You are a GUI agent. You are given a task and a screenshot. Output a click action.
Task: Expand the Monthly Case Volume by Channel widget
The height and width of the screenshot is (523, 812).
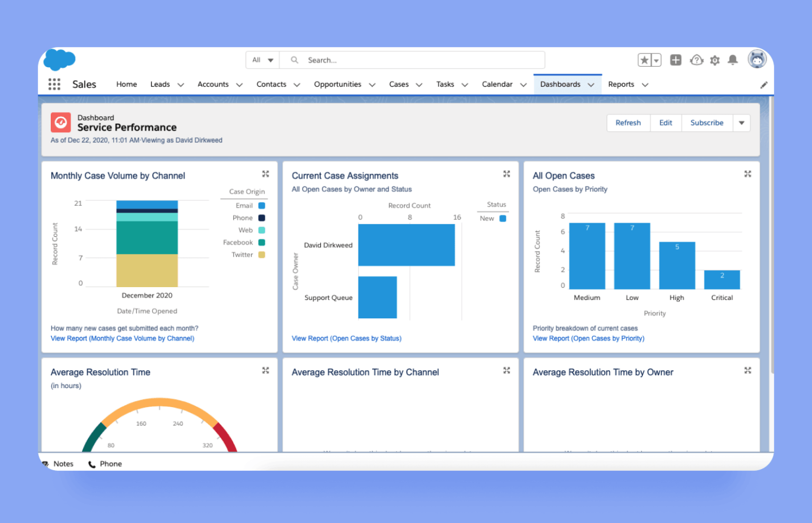[x=265, y=173]
